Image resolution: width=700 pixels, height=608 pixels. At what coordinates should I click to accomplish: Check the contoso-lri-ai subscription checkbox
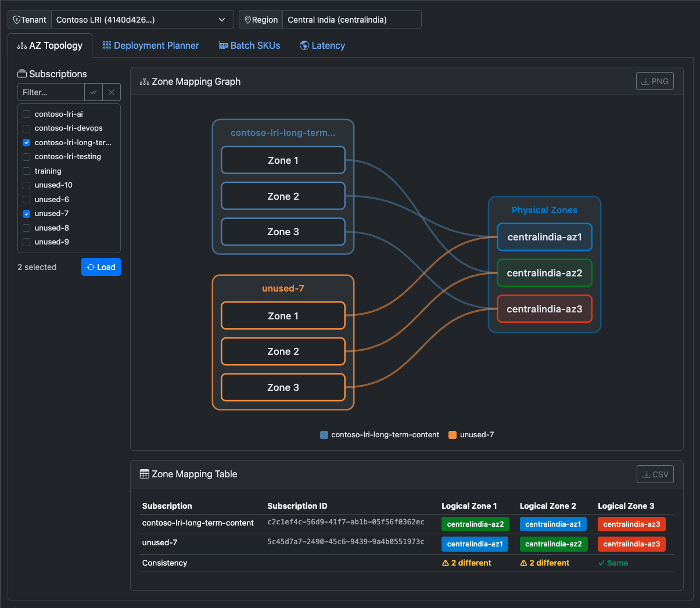pos(26,114)
